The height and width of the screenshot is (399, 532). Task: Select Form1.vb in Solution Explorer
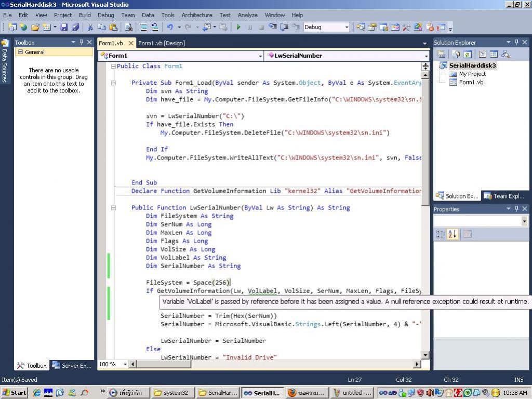[x=471, y=82]
